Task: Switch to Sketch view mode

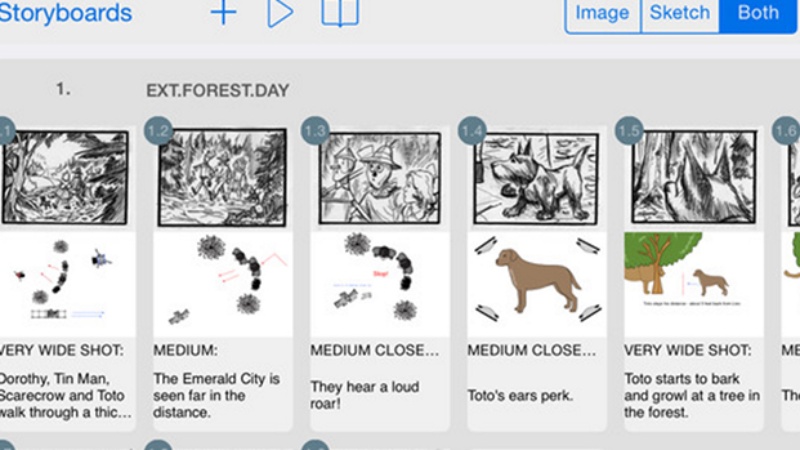Action: coord(680,14)
